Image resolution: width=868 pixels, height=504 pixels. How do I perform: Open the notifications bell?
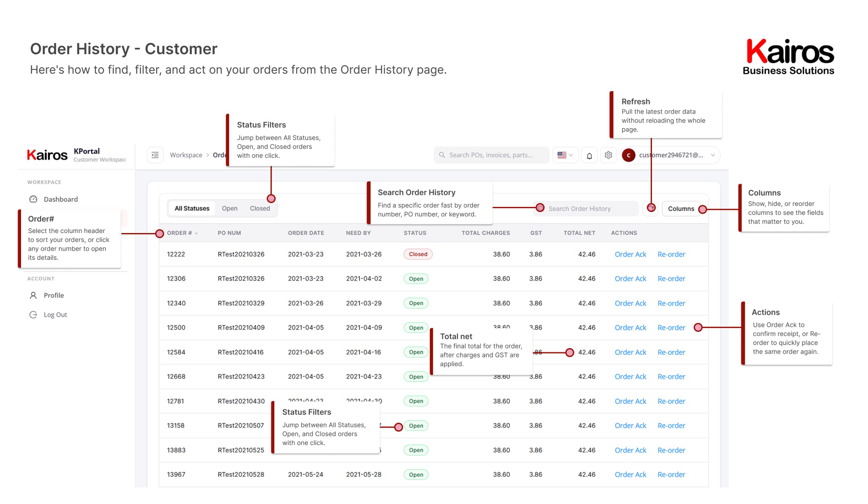(589, 155)
